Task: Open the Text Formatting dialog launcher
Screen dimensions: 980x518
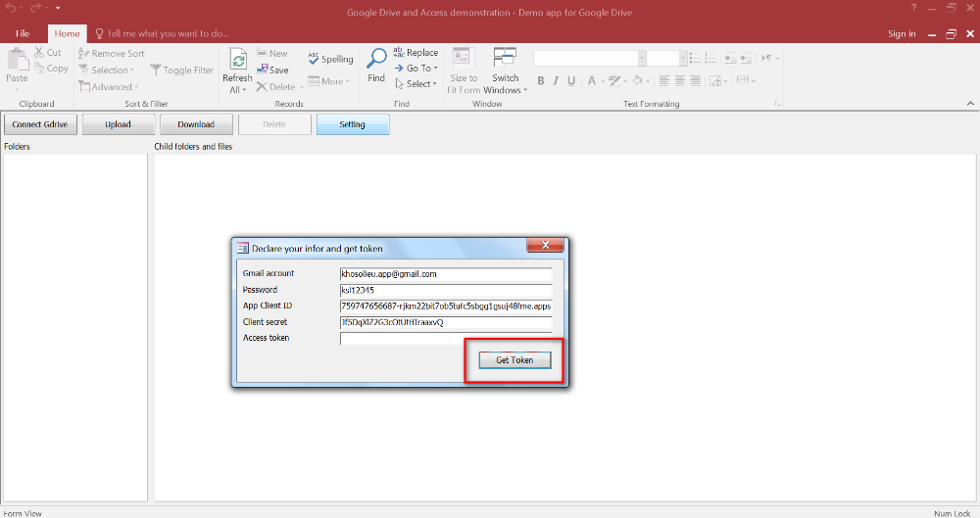Action: tap(777, 104)
